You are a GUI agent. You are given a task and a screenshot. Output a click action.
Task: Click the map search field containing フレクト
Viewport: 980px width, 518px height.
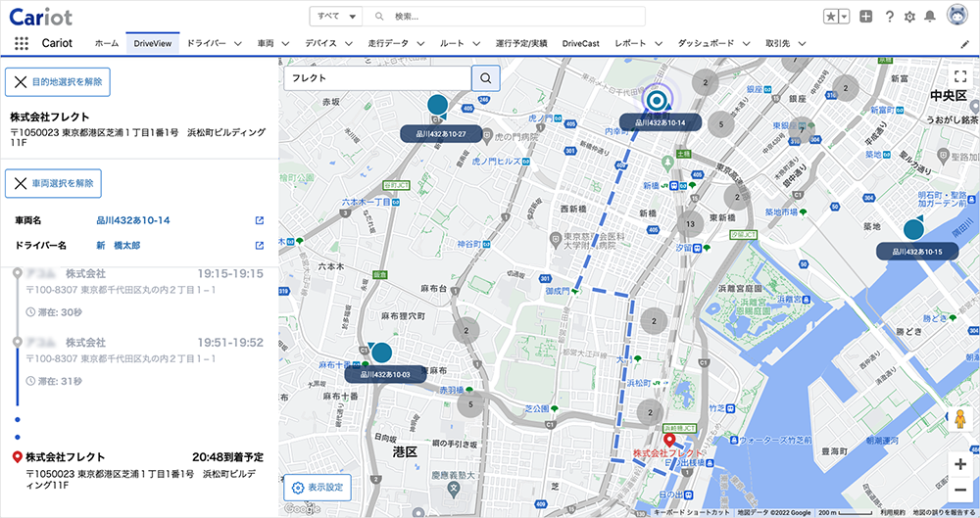coord(377,78)
